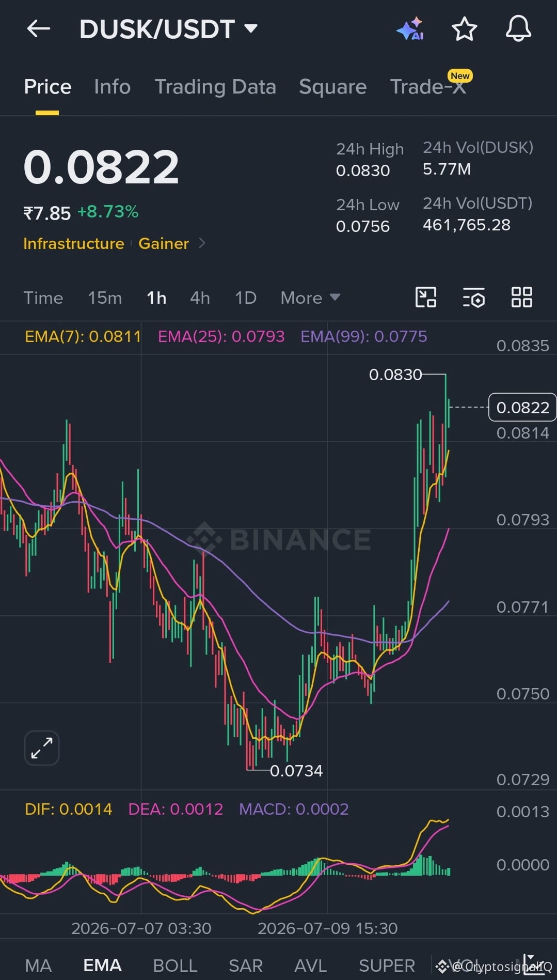Image resolution: width=557 pixels, height=980 pixels.
Task: Expand the Infrastructure Gainer chevron
Action: (x=202, y=243)
